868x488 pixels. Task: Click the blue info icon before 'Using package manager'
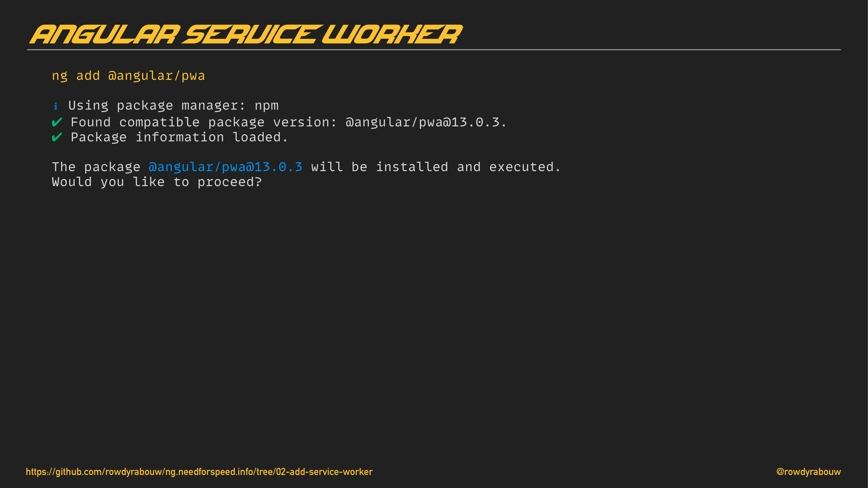pyautogui.click(x=56, y=106)
